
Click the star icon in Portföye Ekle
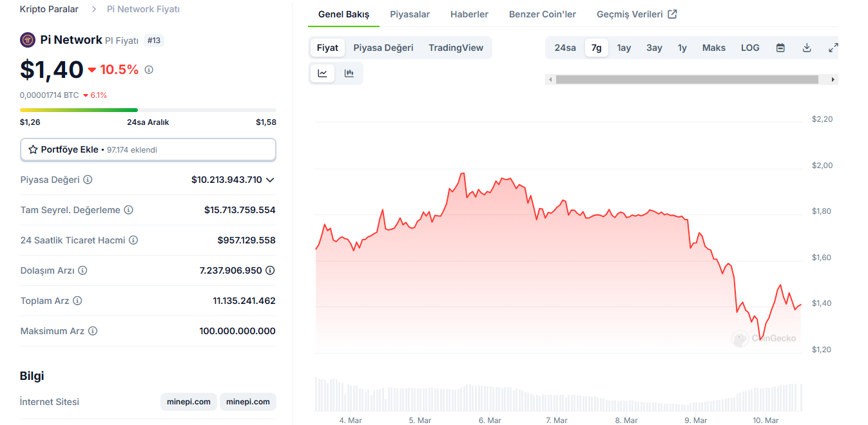point(33,149)
